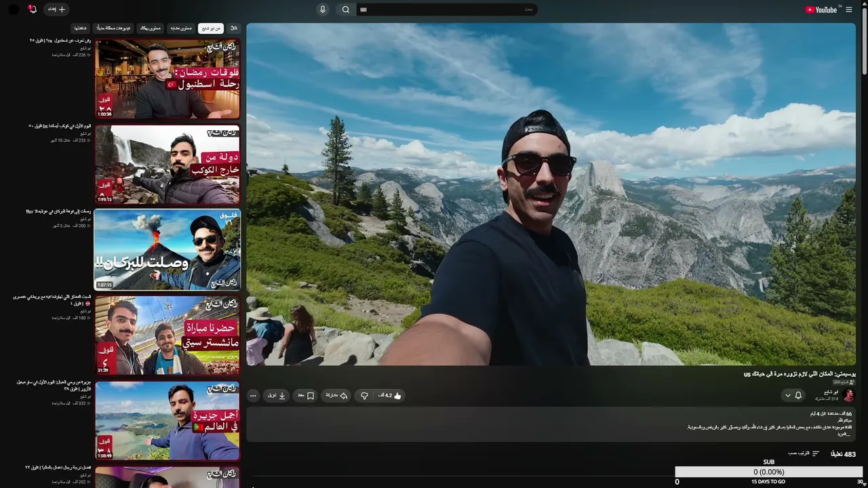
Task: Select the شاهدتها (Watched) filter chip
Action: click(81, 28)
